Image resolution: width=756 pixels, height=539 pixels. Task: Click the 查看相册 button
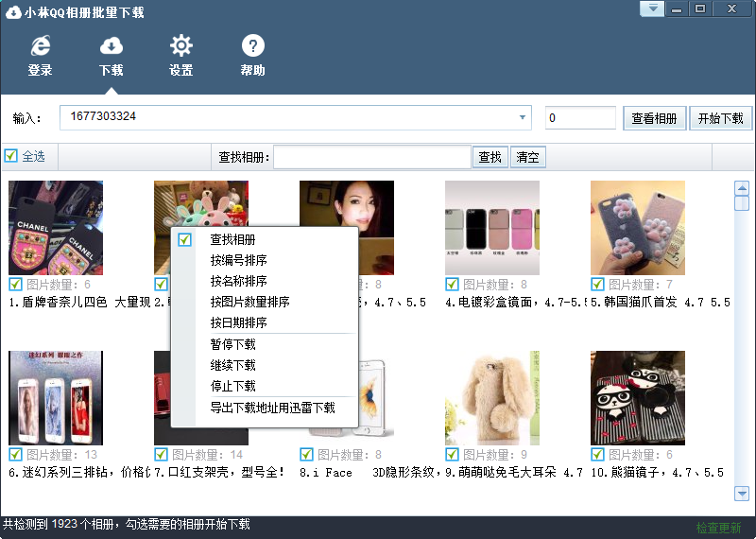pos(654,118)
